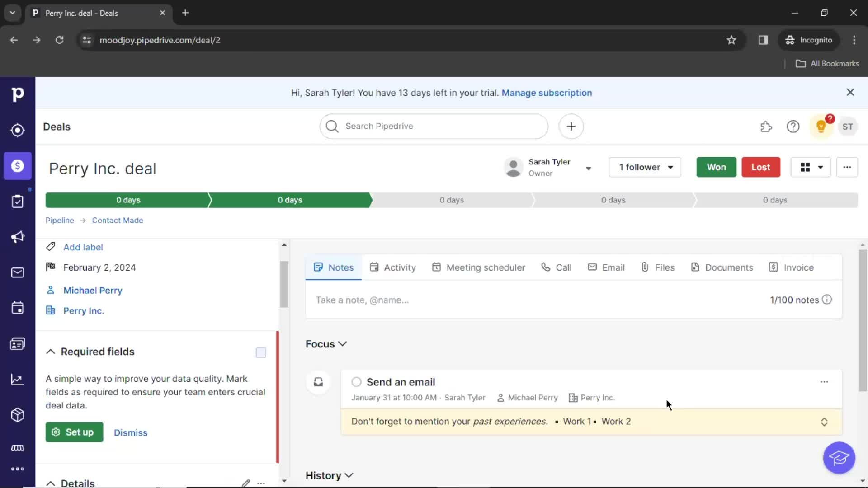Screen dimensions: 868x488
Task: Open Marketplace storefront icon in sidebar
Action: tap(17, 448)
